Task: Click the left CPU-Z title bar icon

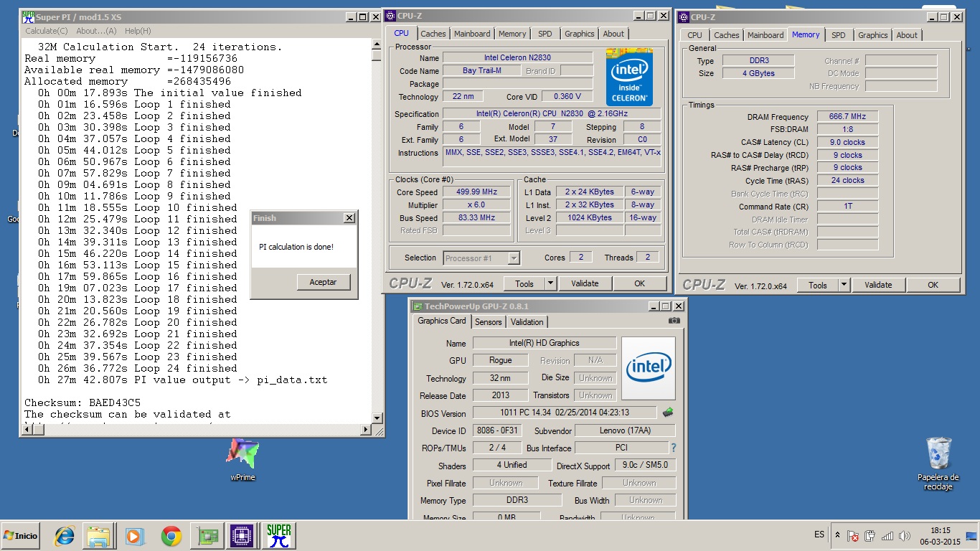Action: (392, 16)
